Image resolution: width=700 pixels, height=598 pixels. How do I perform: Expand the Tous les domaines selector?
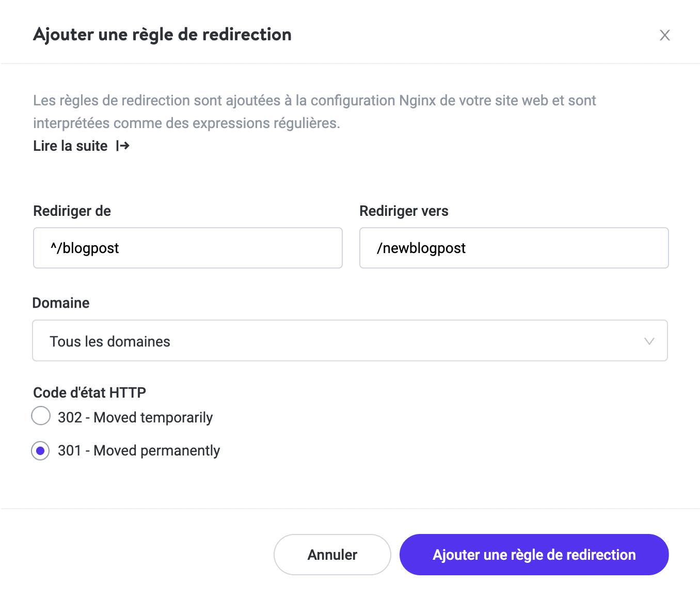350,341
